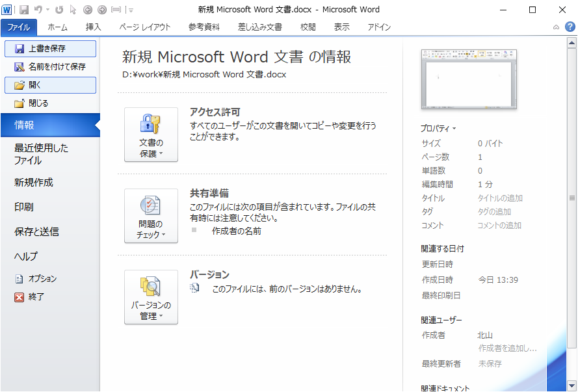Click the document preview thumbnail
Image resolution: width=578 pixels, height=392 pixels.
pos(469,79)
